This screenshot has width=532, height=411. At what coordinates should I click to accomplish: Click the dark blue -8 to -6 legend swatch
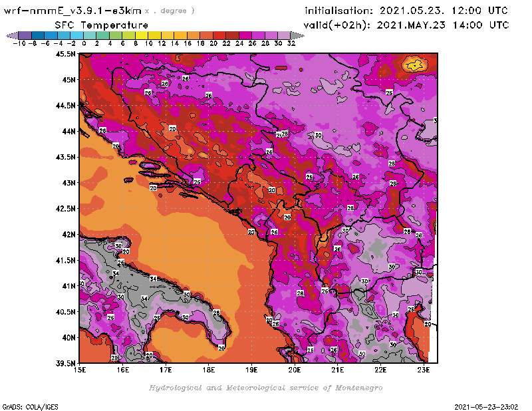[38, 35]
